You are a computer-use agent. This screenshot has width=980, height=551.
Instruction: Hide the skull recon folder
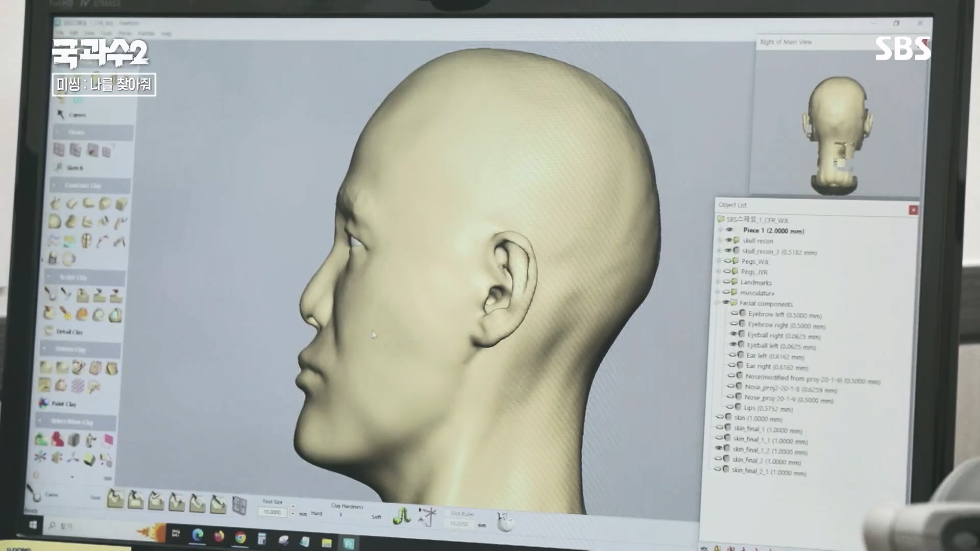(729, 240)
